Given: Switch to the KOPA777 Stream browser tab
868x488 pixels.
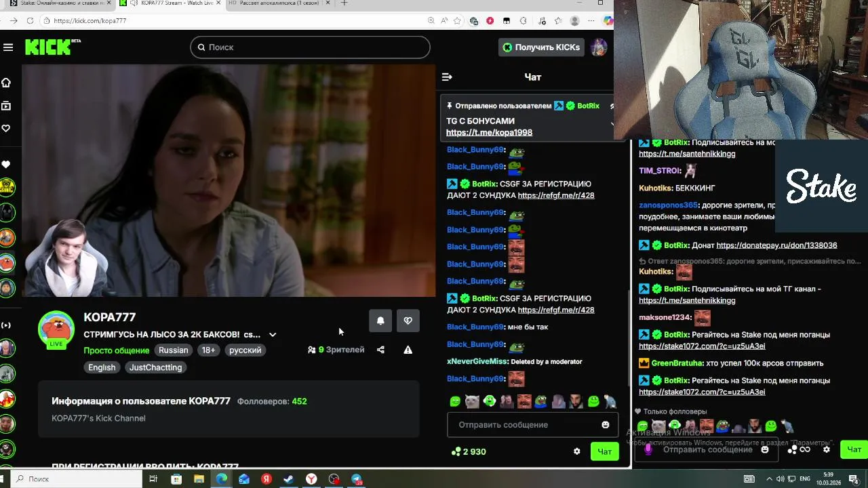Looking at the screenshot, I should tap(171, 3).
